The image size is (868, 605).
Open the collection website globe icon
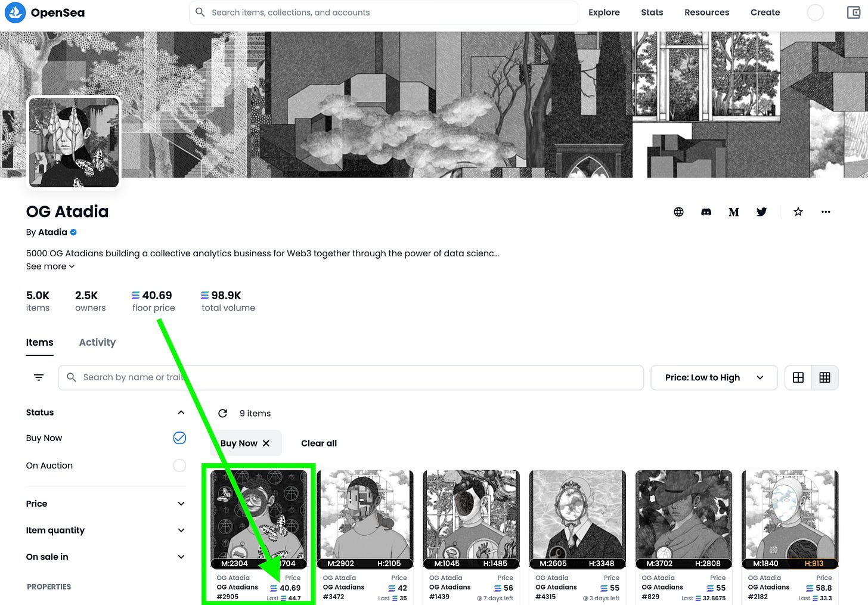(x=678, y=212)
